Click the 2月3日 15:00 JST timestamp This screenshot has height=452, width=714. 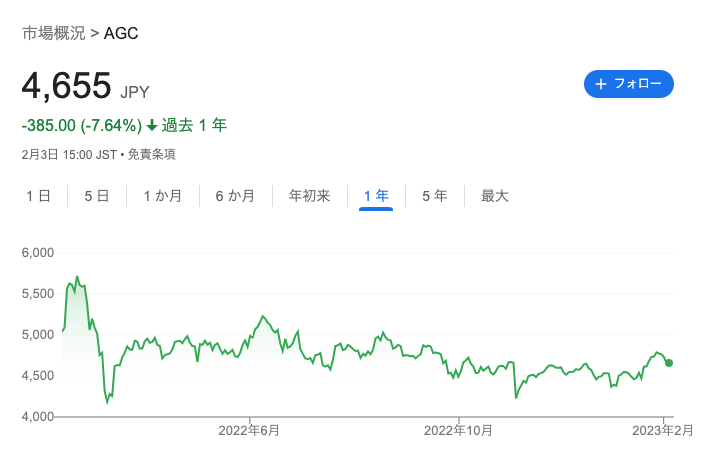pos(69,155)
